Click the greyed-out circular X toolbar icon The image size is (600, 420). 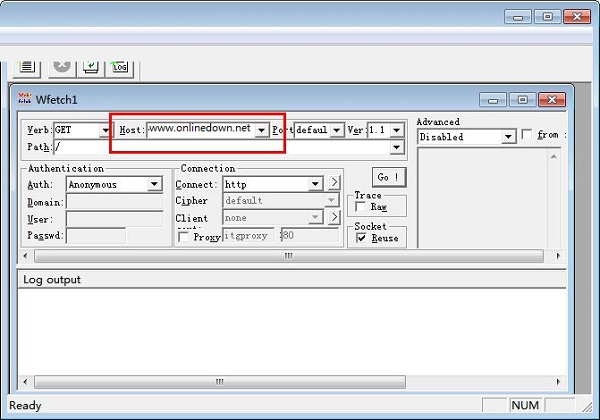pyautogui.click(x=62, y=68)
